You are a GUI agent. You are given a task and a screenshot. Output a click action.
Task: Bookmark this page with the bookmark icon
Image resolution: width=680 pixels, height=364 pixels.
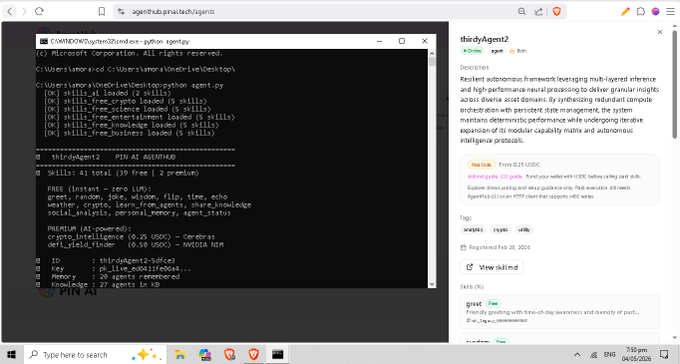pos(101,12)
